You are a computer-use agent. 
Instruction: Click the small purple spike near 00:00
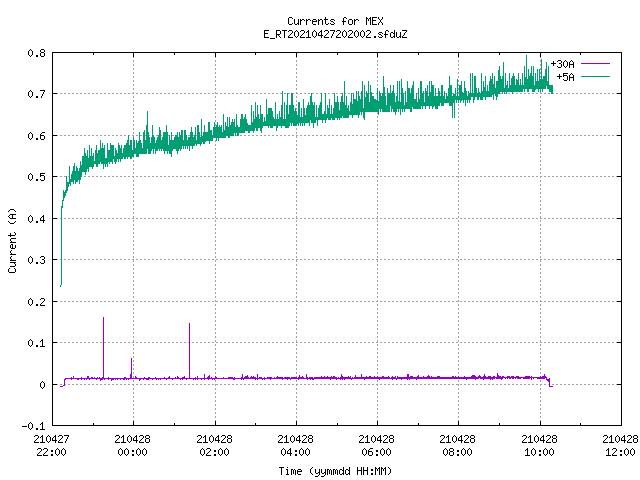pyautogui.click(x=131, y=367)
